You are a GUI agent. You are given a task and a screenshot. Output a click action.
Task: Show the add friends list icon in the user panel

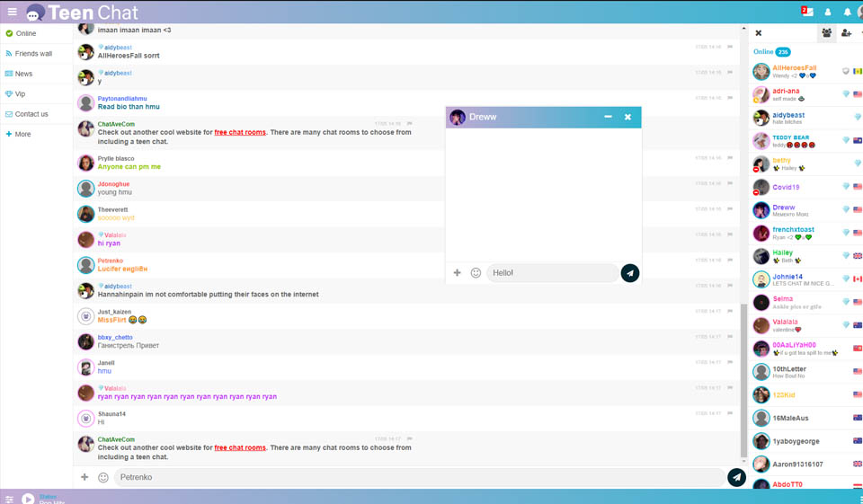coord(846,33)
